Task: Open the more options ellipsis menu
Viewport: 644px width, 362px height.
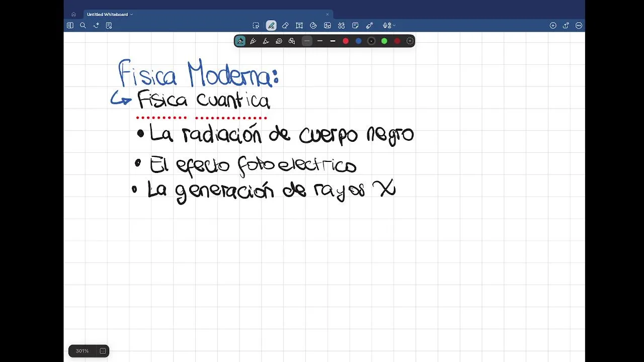Action: pos(579,26)
